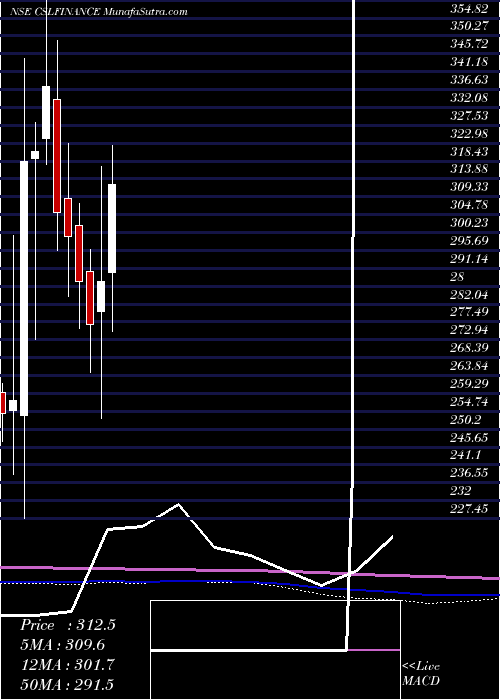
Task: Click the Price : 312.5 readout
Action: click(68, 625)
